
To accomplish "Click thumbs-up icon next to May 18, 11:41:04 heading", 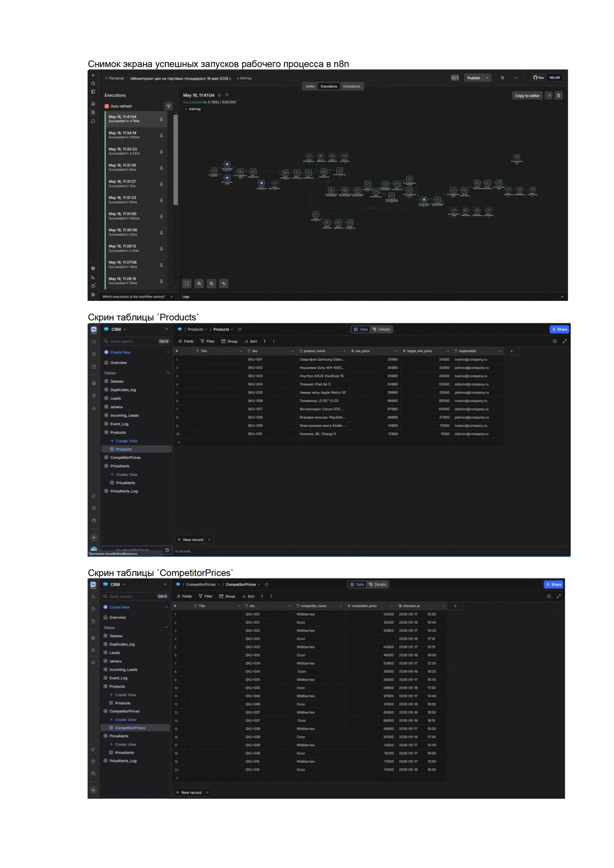I will [220, 95].
